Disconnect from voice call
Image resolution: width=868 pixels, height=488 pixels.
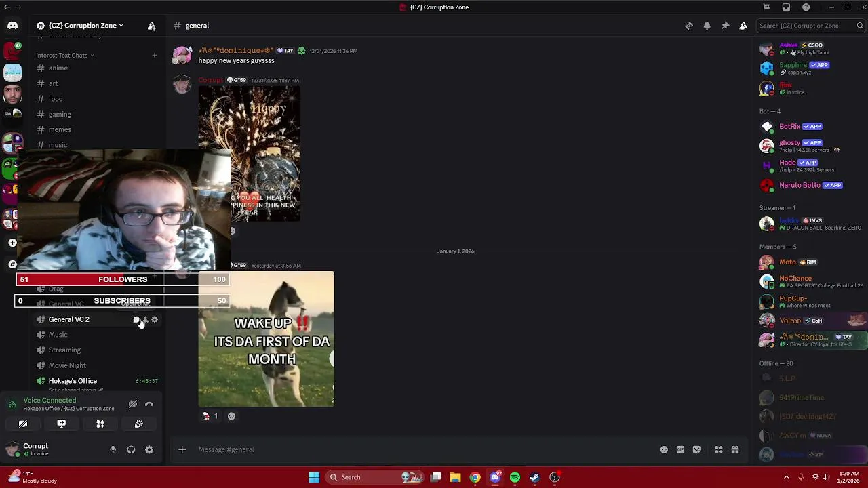pos(149,404)
